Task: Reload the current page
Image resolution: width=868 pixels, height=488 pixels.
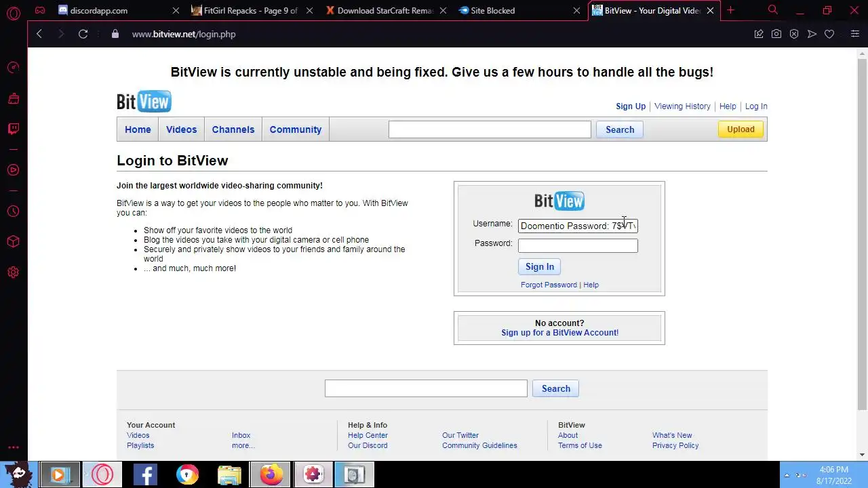Action: click(83, 34)
